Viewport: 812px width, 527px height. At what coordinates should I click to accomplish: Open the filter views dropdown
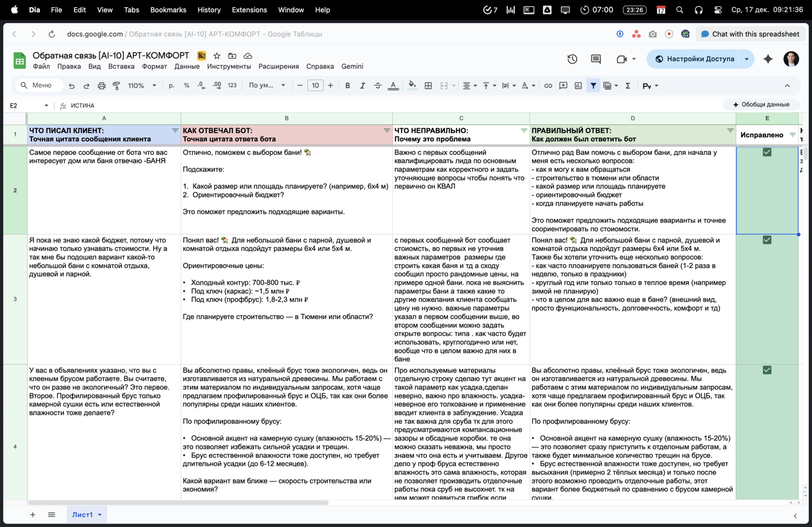611,85
